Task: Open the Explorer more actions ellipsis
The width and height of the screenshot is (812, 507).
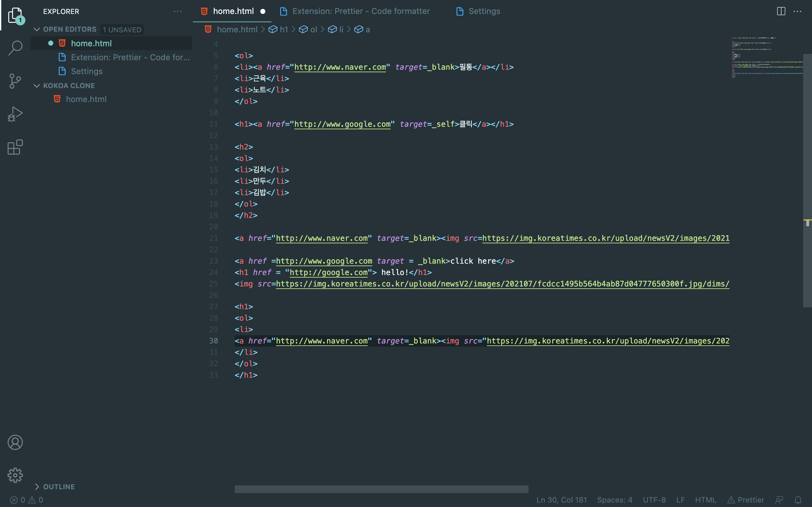Action: pyautogui.click(x=178, y=11)
